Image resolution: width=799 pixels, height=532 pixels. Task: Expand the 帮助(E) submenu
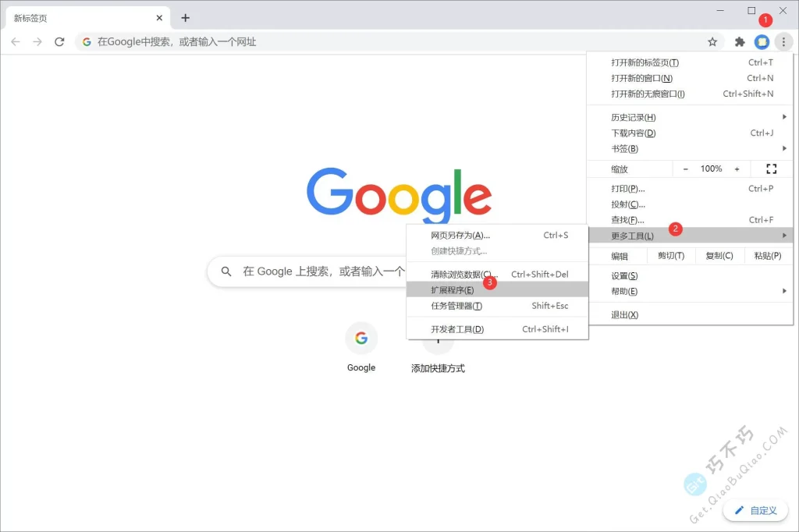[690, 292]
